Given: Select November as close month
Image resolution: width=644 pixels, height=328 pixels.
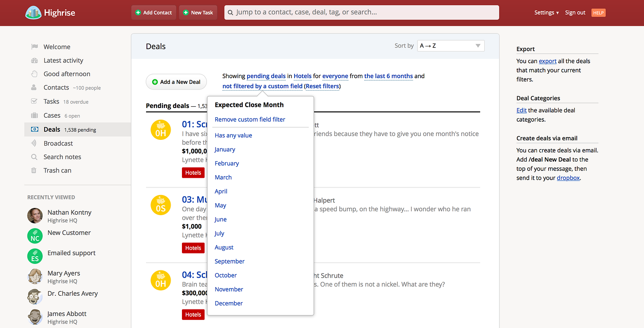Looking at the screenshot, I should point(229,289).
